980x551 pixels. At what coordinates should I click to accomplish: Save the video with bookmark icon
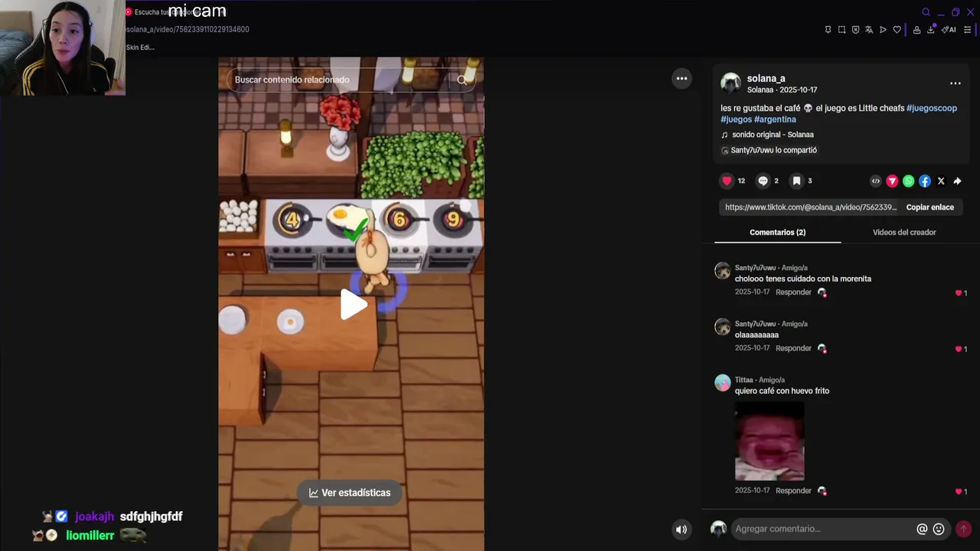(x=796, y=181)
